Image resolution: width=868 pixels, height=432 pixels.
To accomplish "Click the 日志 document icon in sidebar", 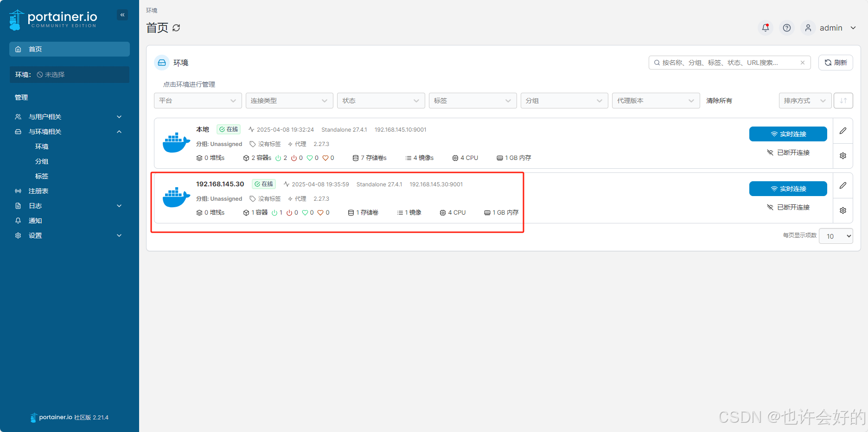I will (18, 206).
